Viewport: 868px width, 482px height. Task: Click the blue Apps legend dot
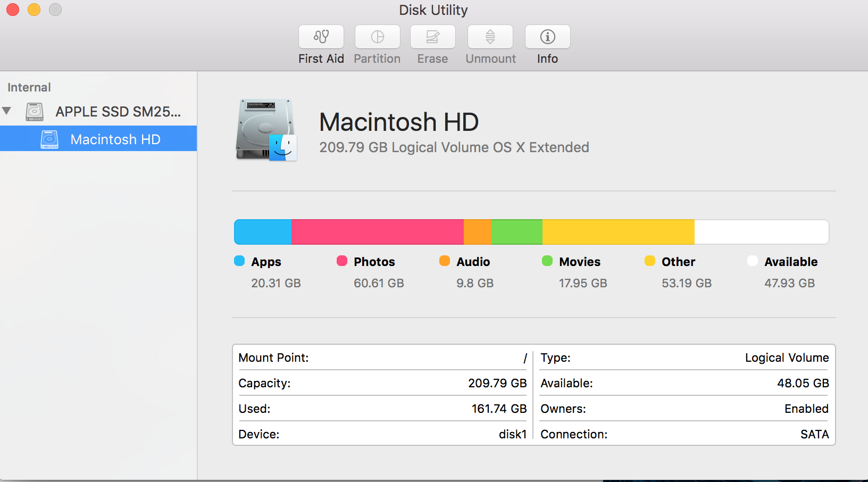239,261
